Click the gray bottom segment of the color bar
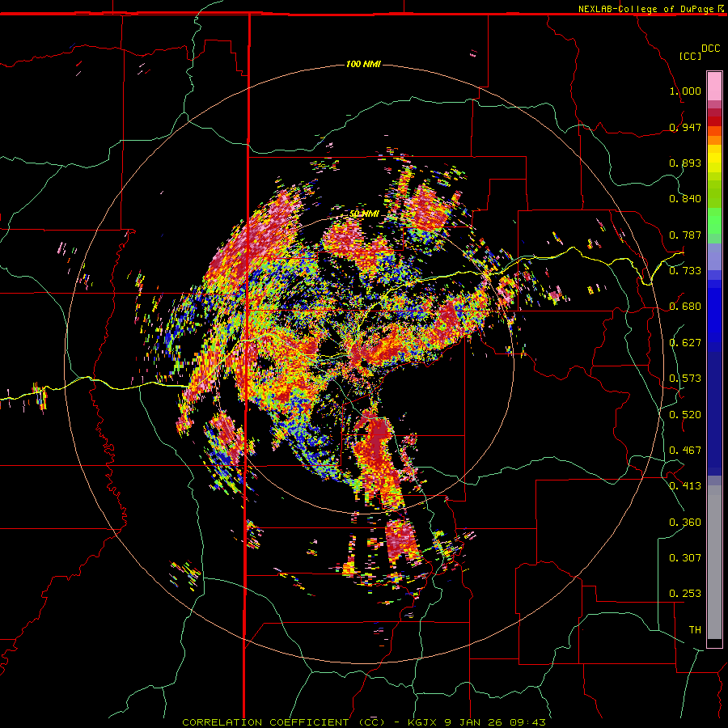The image size is (728, 728). point(714,562)
